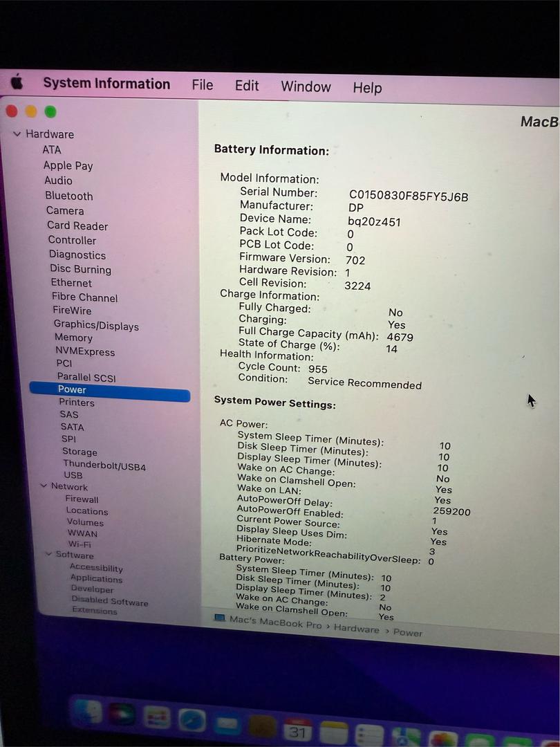
Task: Select Accessibility under Software
Action: 96,567
